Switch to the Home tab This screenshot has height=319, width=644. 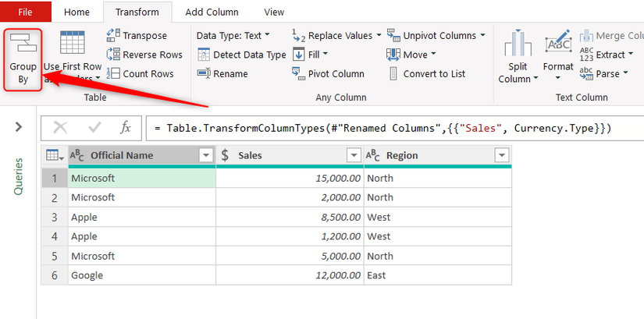point(76,12)
